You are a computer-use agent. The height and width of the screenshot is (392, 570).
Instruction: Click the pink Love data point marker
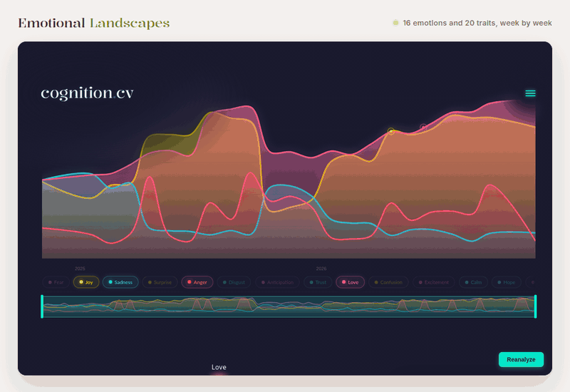tap(423, 127)
